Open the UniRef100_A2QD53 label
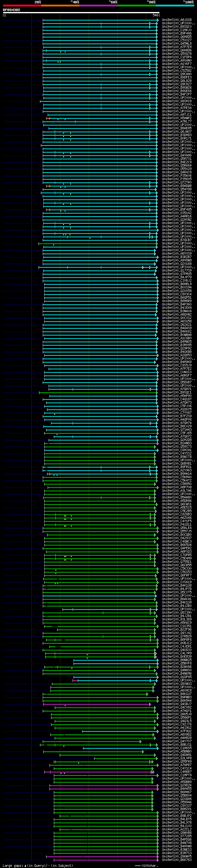 tap(177, 355)
